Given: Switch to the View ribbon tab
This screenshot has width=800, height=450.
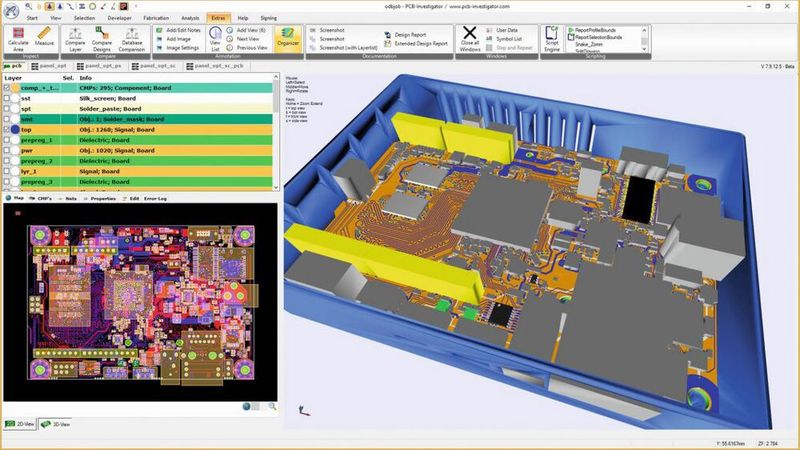Looking at the screenshot, I should 56,18.
